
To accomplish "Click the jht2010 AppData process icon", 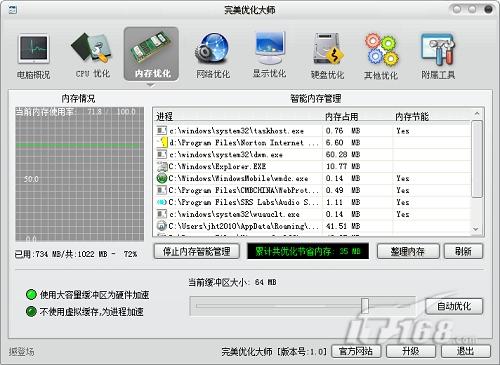I will pyautogui.click(x=162, y=226).
